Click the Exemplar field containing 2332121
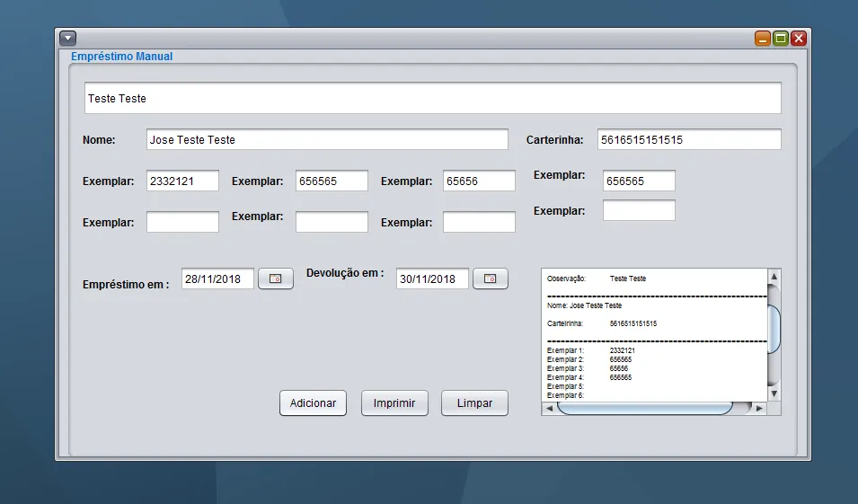 (x=183, y=181)
